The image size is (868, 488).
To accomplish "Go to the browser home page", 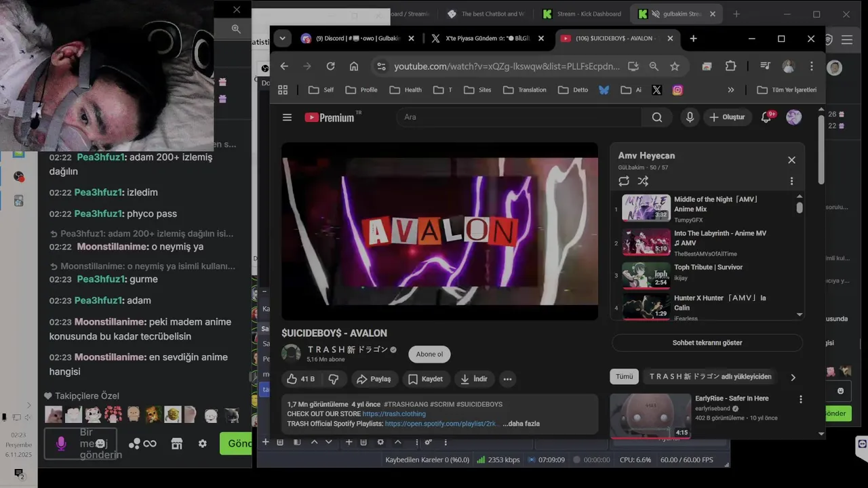I will [354, 66].
